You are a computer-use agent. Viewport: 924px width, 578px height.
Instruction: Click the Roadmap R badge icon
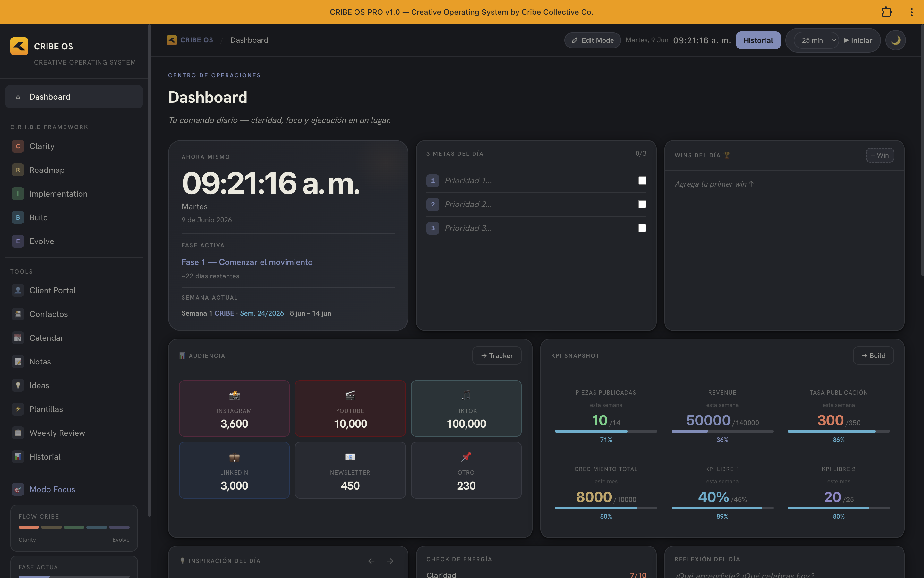coord(18,170)
